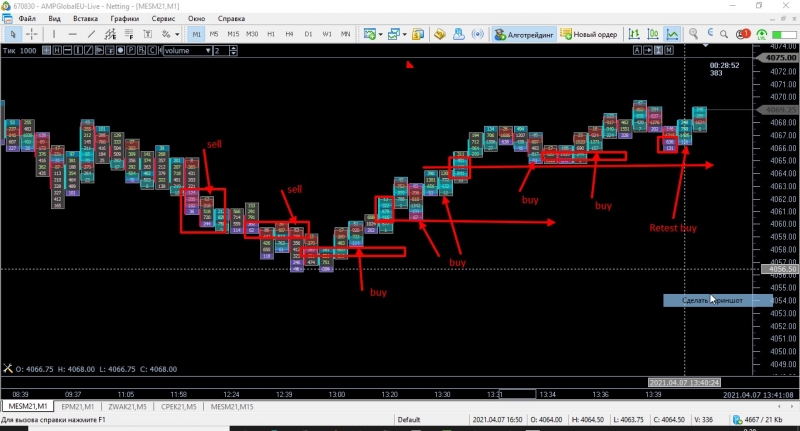Click the M icon at chart top right
800x431 pixels.
coord(669,50)
